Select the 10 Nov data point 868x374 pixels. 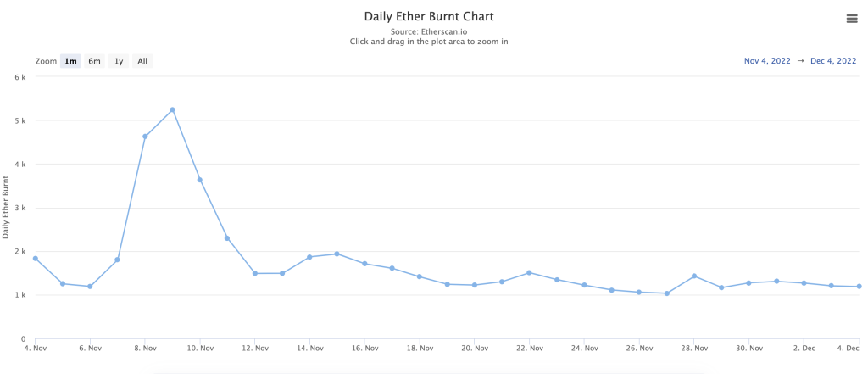[200, 180]
